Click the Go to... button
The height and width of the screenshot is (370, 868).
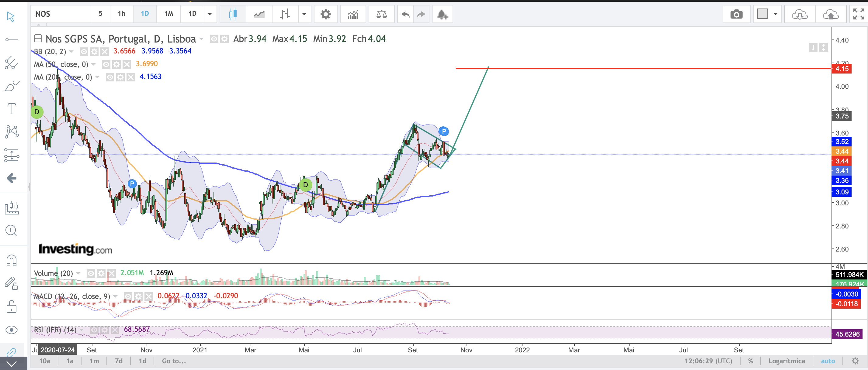click(x=174, y=361)
